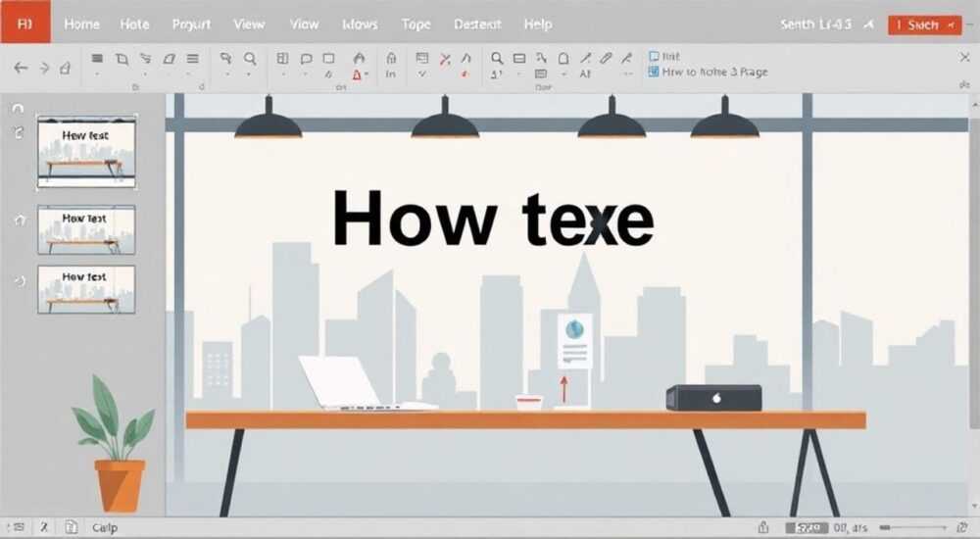The height and width of the screenshot is (539, 980).
Task: Select the first slide thumbnail
Action: [86, 151]
